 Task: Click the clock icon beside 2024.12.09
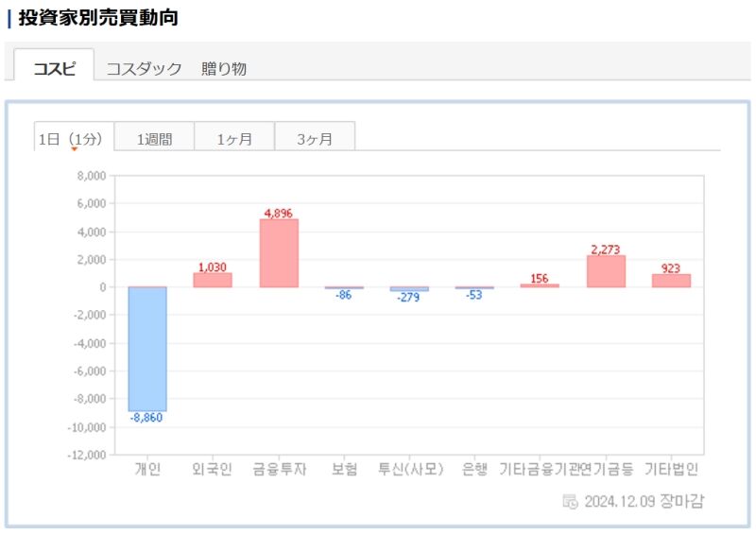pos(570,501)
